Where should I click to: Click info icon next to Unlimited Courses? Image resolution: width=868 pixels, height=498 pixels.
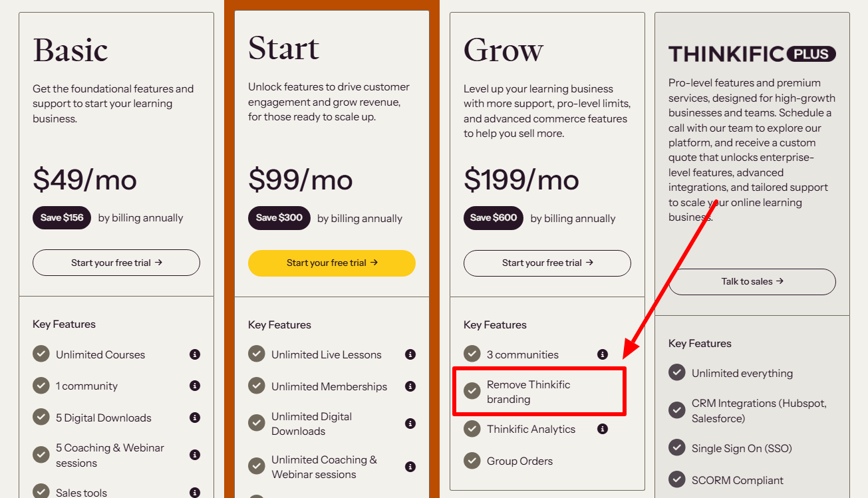pos(195,354)
